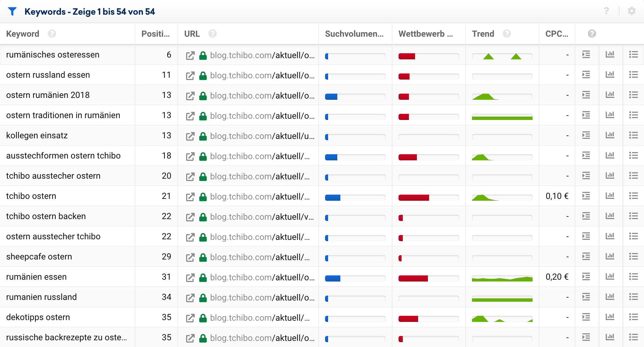Viewport: 644px width, 347px height.
Task: Click green trend graph for rumanien russland
Action: [502, 299]
